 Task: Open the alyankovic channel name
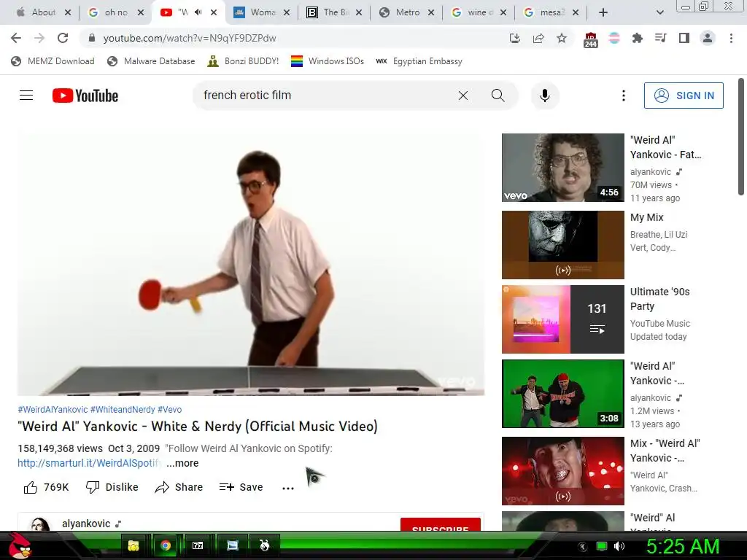(x=86, y=524)
